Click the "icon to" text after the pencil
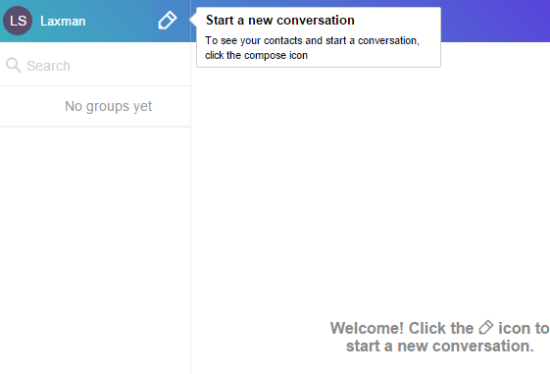The width and height of the screenshot is (550, 374). [523, 328]
